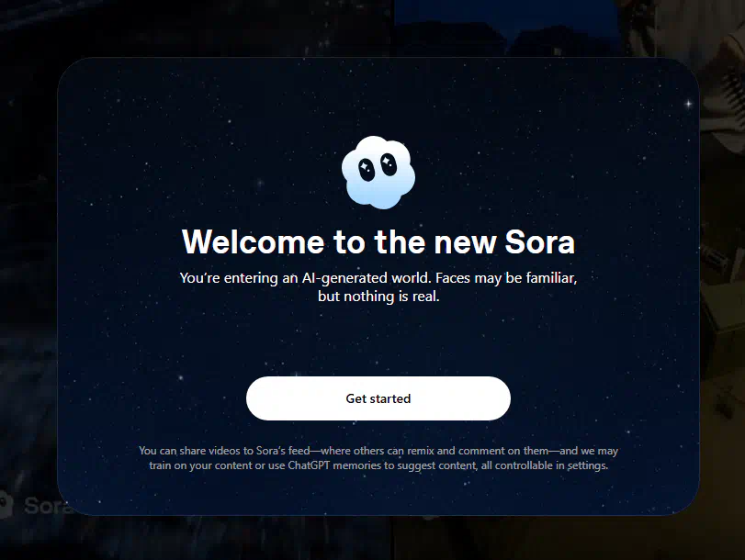Click the 'but nothing is real.' text

coord(378,297)
